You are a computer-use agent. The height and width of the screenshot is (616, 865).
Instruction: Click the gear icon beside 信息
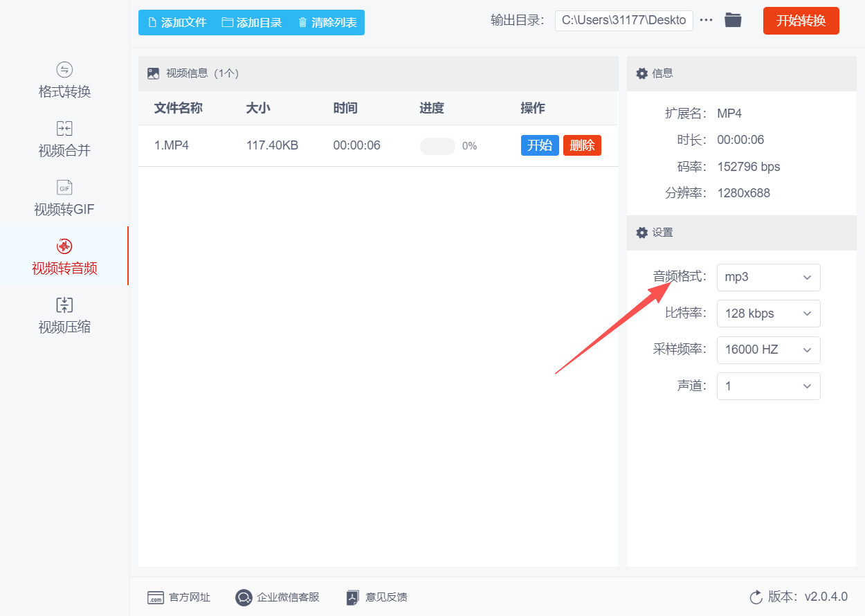(x=641, y=73)
